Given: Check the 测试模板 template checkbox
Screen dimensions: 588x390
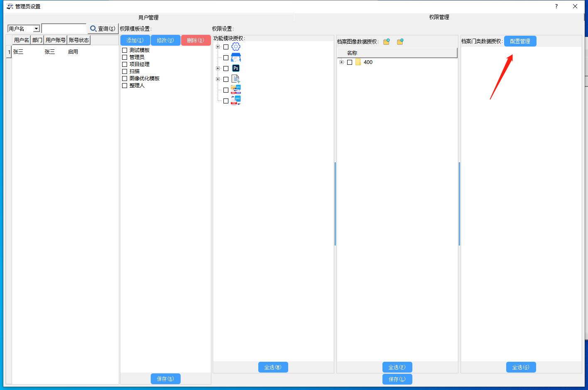Looking at the screenshot, I should click(125, 50).
